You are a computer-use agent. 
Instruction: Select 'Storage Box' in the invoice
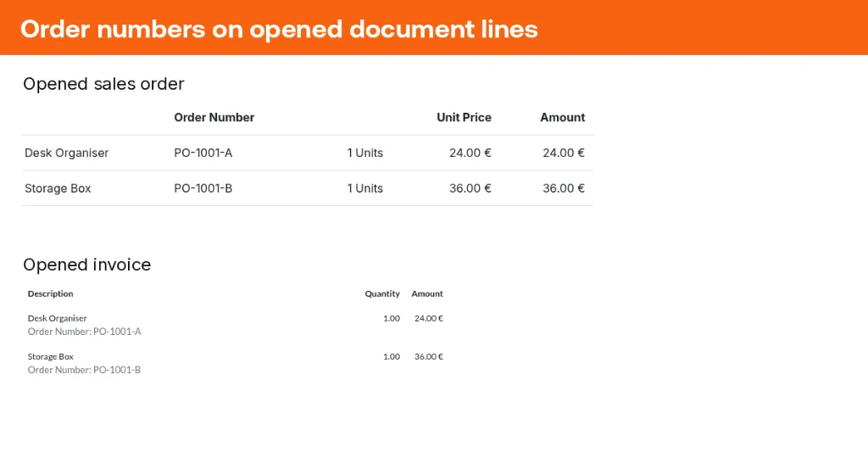[50, 357]
